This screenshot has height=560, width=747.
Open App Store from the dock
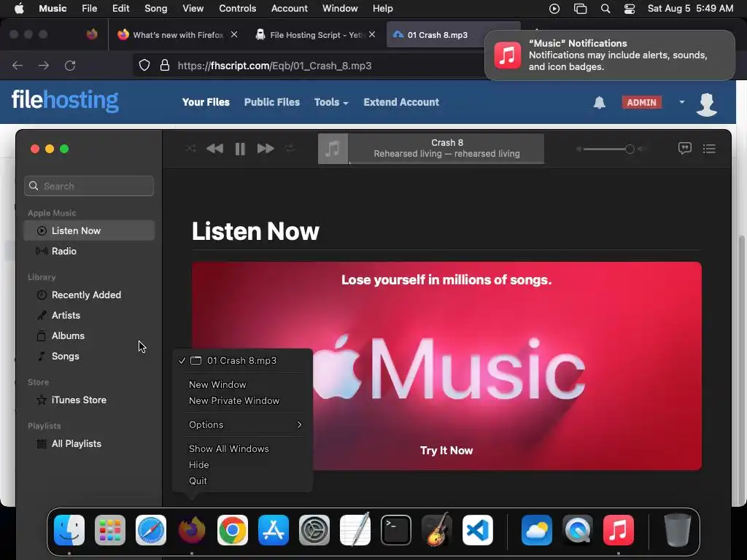(274, 530)
